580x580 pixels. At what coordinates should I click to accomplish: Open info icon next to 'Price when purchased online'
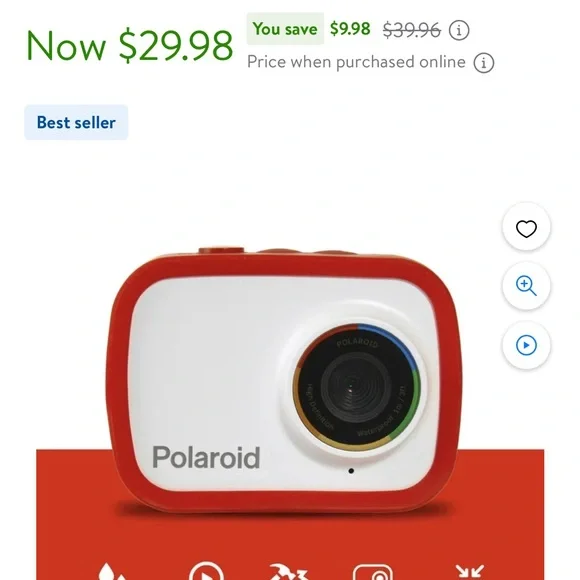pyautogui.click(x=484, y=63)
